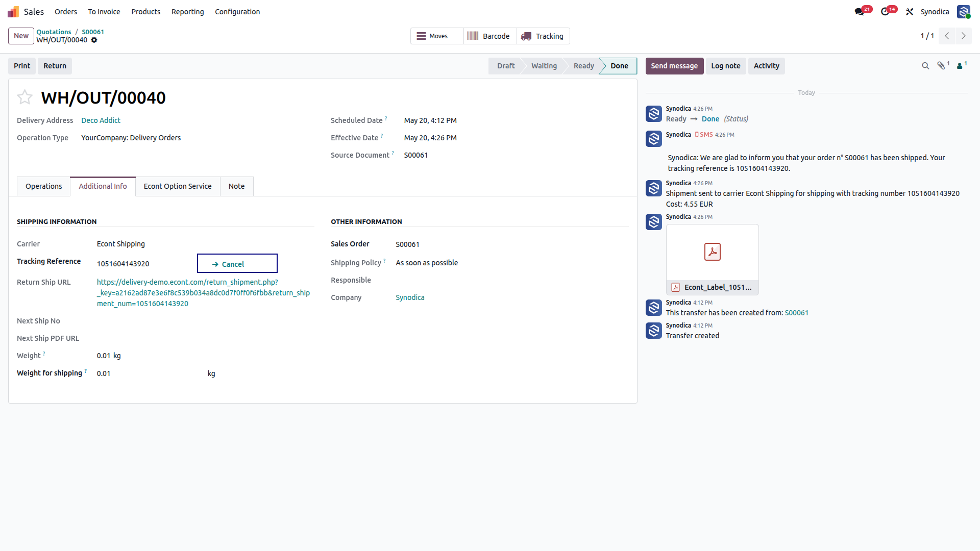Open the Products menu
Viewport: 980px width, 551px height.
(x=146, y=12)
